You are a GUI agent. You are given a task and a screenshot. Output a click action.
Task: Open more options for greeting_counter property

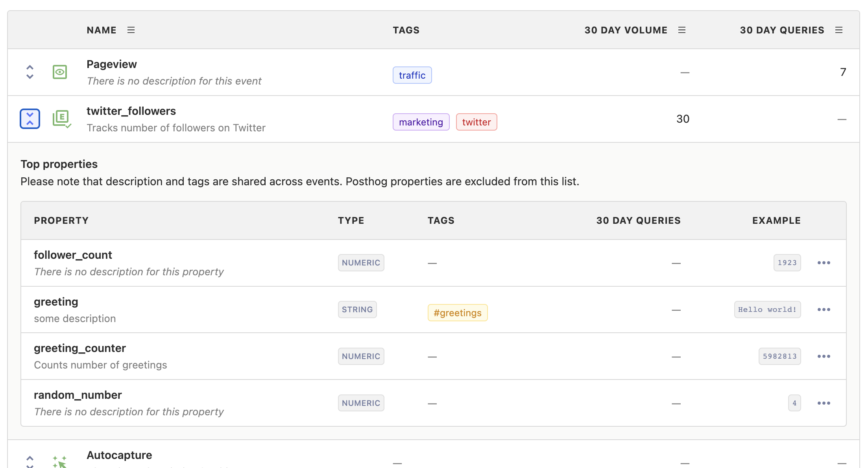pyautogui.click(x=824, y=356)
